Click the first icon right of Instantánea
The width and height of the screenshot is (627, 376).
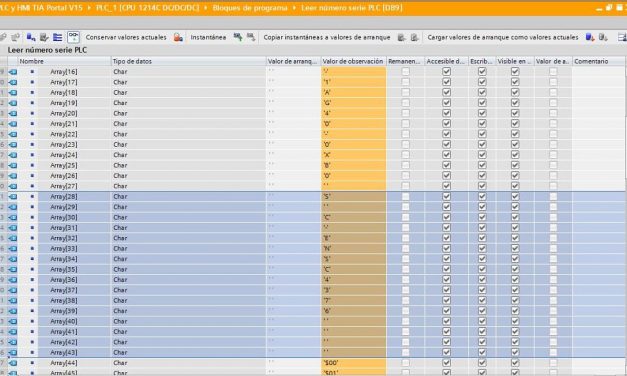[238, 37]
